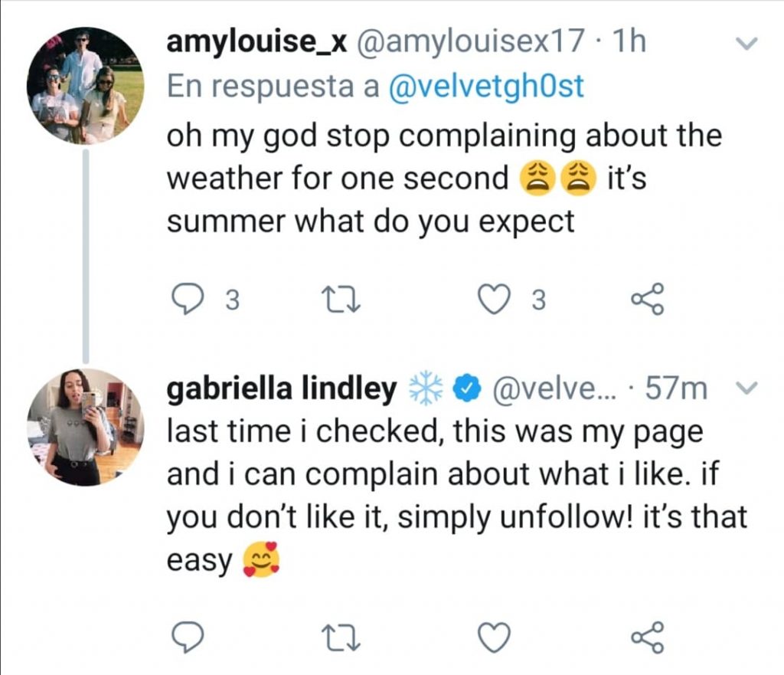Share gabriella lindley's tweet

[648, 637]
